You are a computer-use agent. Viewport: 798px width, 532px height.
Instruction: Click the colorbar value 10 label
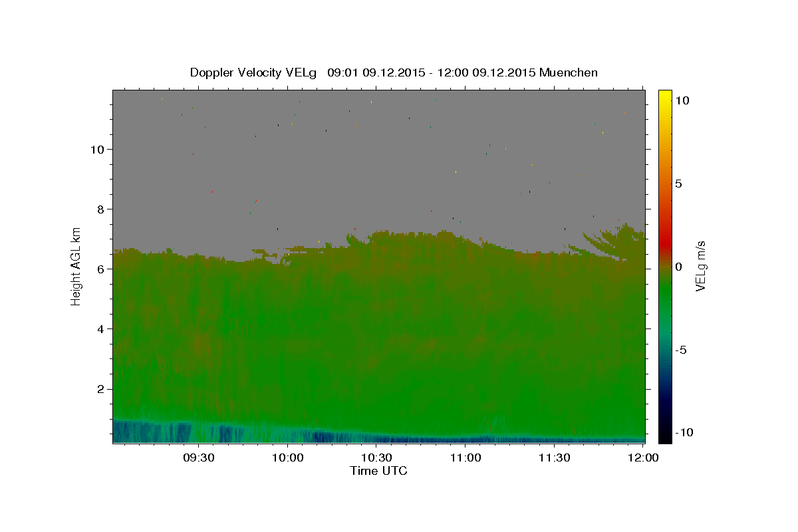[682, 100]
